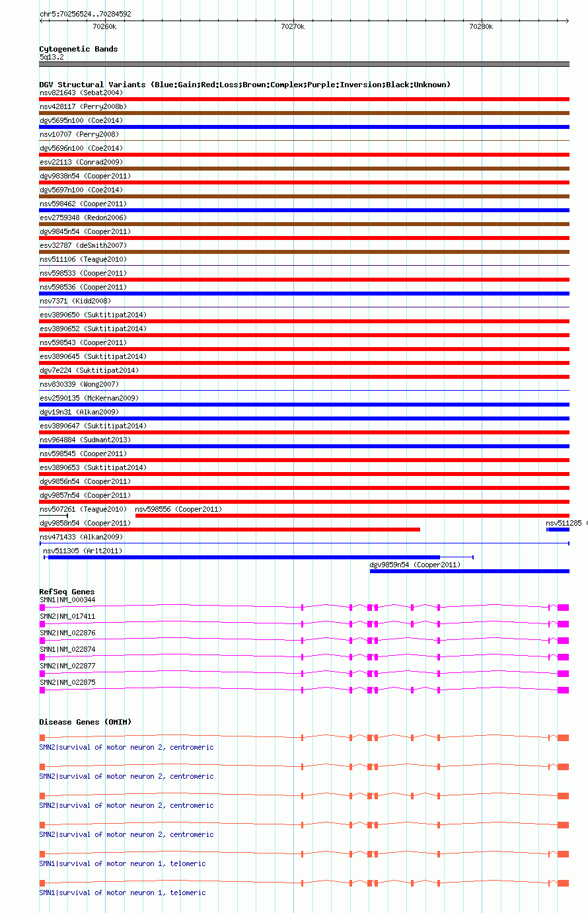The width and height of the screenshot is (588, 913).
Task: Click the 70260k ruler tick label
Action: (x=104, y=26)
